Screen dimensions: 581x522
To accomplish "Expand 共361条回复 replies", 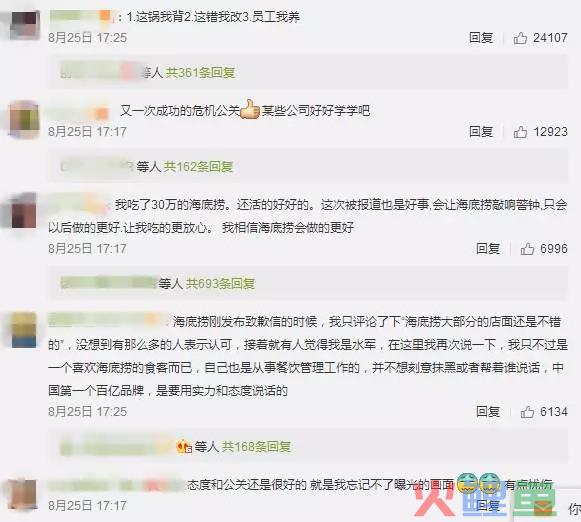I will coord(200,73).
